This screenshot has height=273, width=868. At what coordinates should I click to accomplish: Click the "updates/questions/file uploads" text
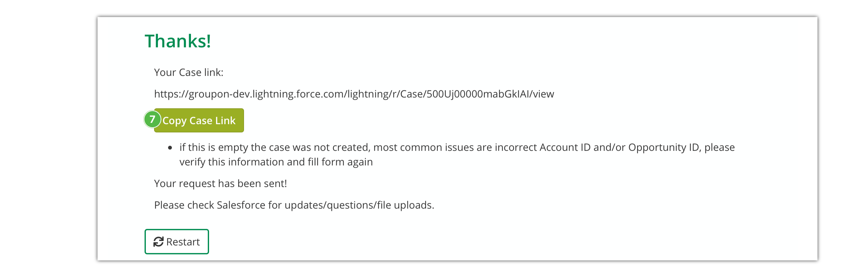click(x=359, y=205)
